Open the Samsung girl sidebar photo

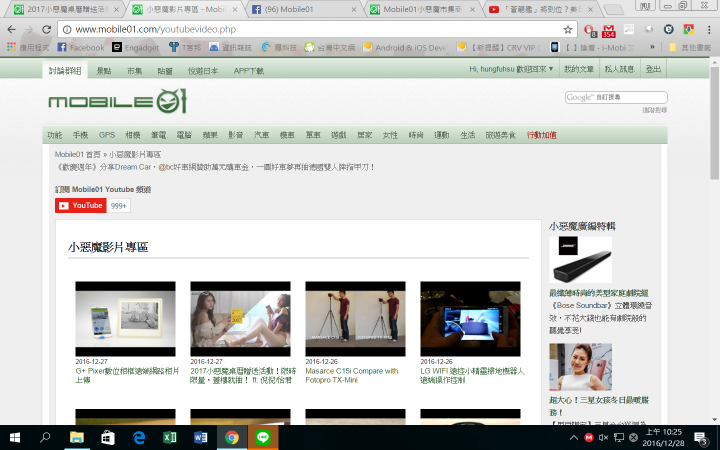pyautogui.click(x=580, y=367)
